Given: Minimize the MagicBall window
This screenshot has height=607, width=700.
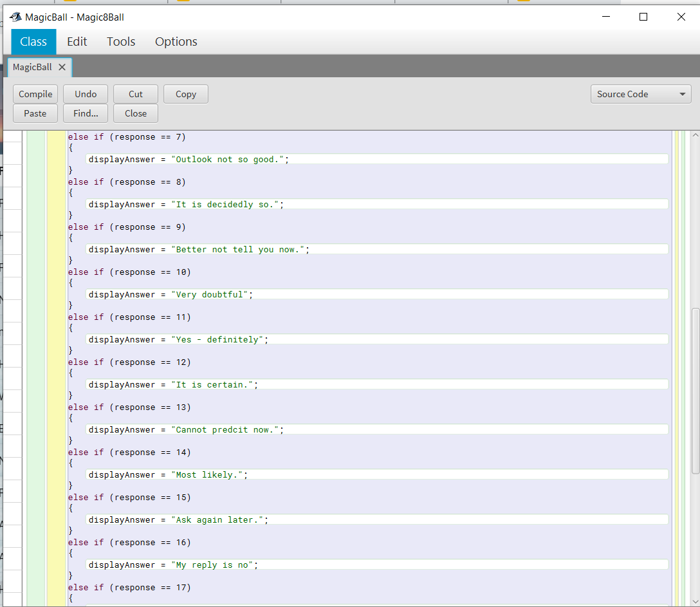Looking at the screenshot, I should point(606,17).
